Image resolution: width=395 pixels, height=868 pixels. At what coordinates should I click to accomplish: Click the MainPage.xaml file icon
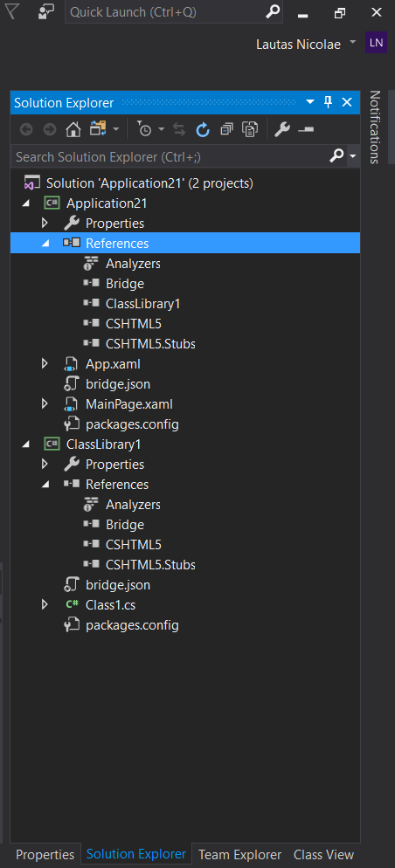(x=72, y=404)
